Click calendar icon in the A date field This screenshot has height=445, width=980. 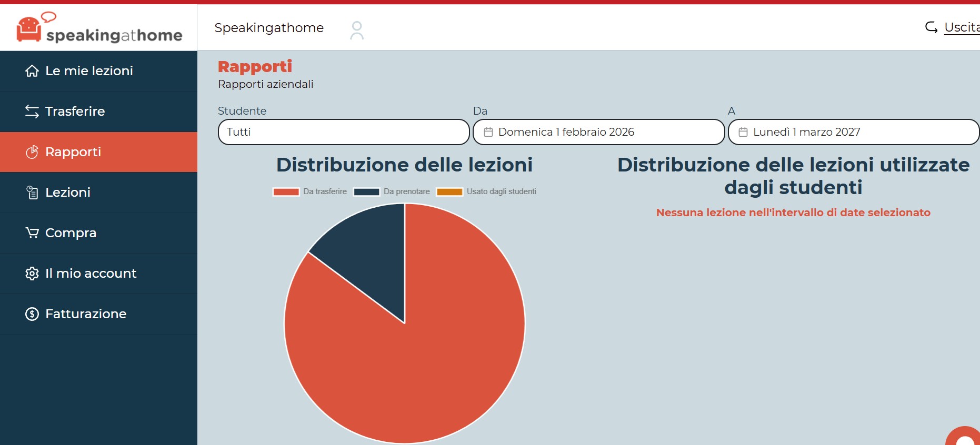pyautogui.click(x=743, y=132)
